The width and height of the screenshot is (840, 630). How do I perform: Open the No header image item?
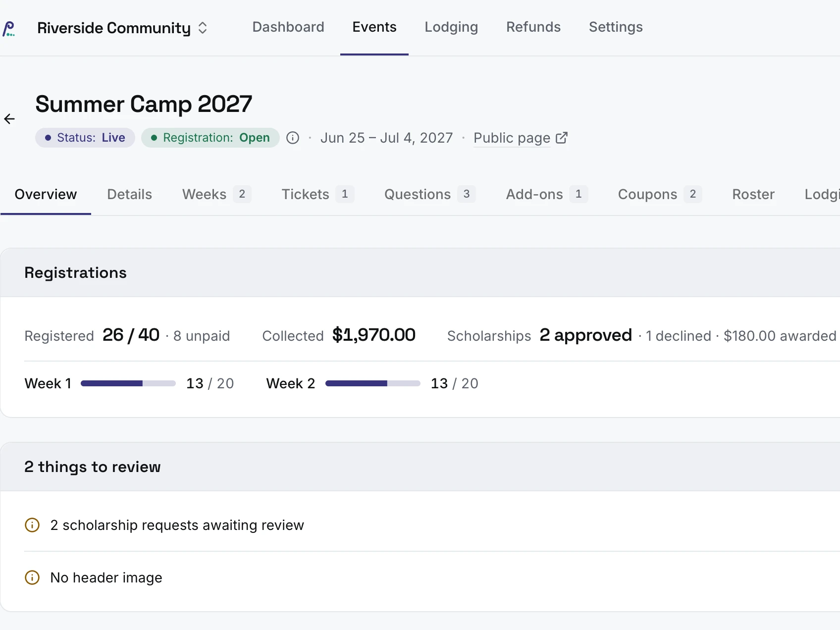(106, 577)
